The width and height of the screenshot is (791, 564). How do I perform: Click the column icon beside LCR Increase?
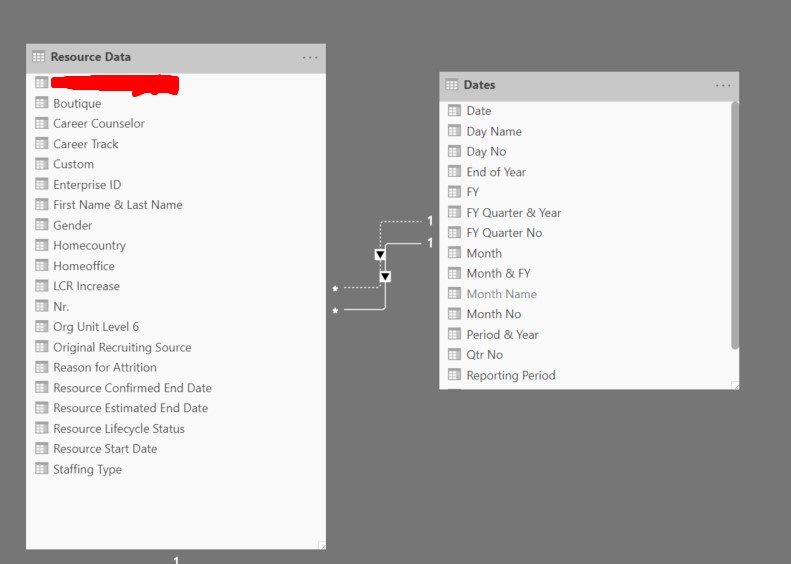click(x=42, y=286)
